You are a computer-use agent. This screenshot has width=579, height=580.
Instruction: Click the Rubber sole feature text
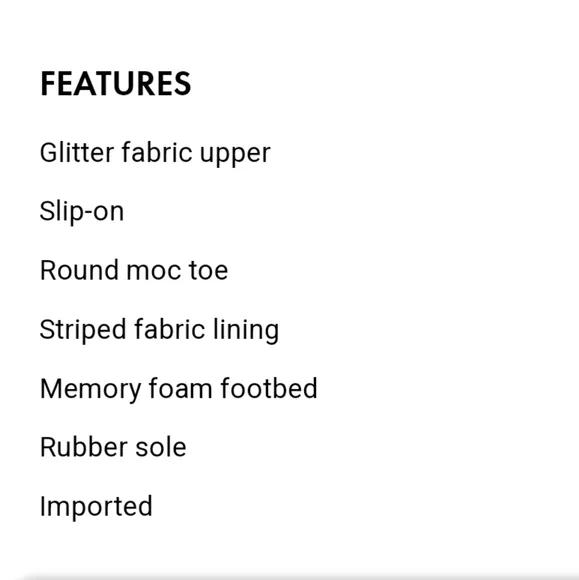click(113, 447)
